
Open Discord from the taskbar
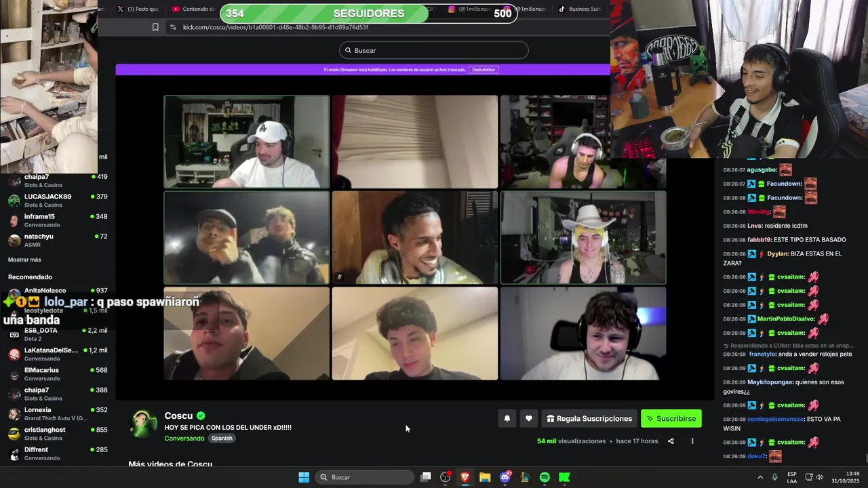[x=505, y=477]
